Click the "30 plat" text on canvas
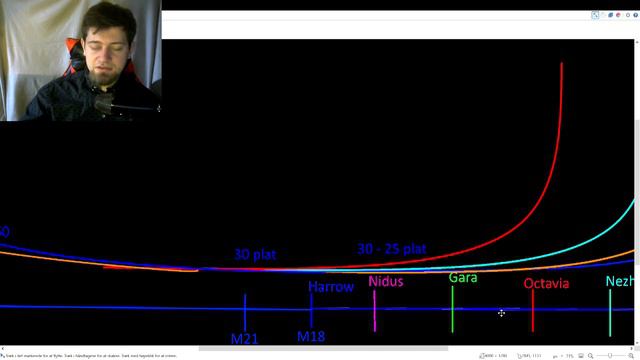The height and width of the screenshot is (360, 640). click(255, 255)
